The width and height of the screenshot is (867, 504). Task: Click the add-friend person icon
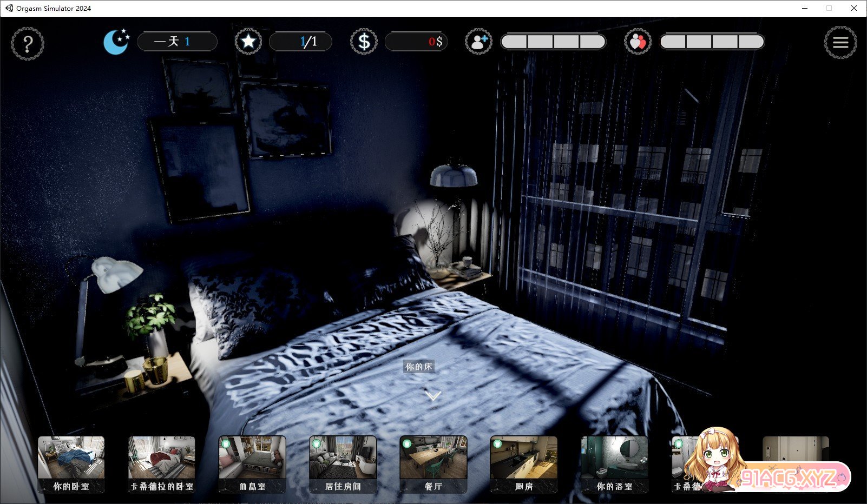coord(478,42)
